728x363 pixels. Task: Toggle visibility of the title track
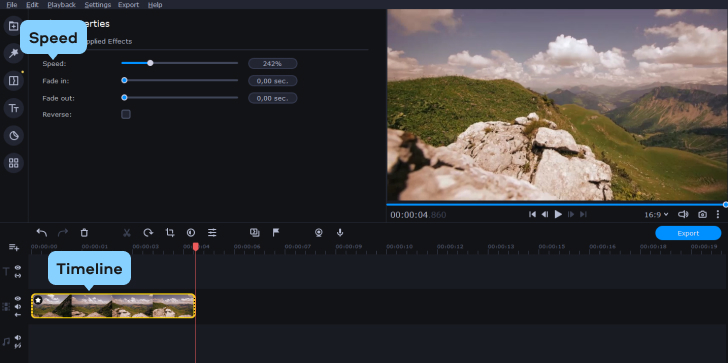[x=18, y=268]
